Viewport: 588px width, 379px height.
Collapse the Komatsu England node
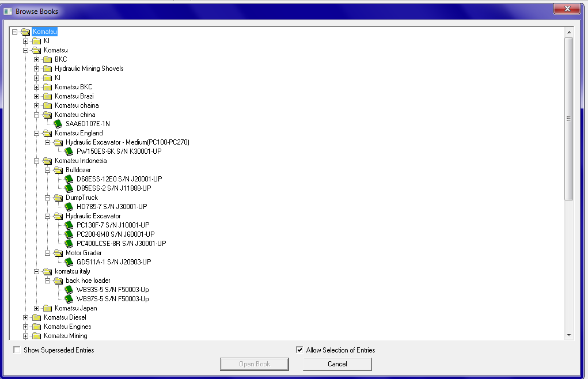coord(36,133)
